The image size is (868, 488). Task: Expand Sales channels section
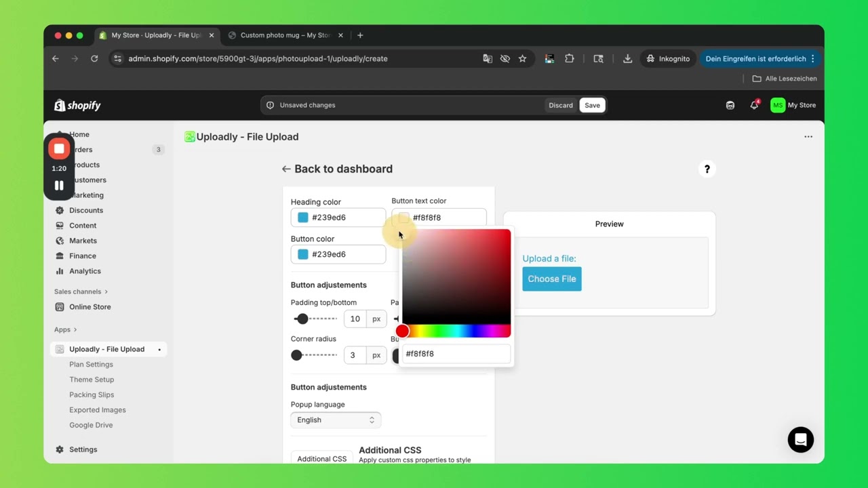click(81, 291)
